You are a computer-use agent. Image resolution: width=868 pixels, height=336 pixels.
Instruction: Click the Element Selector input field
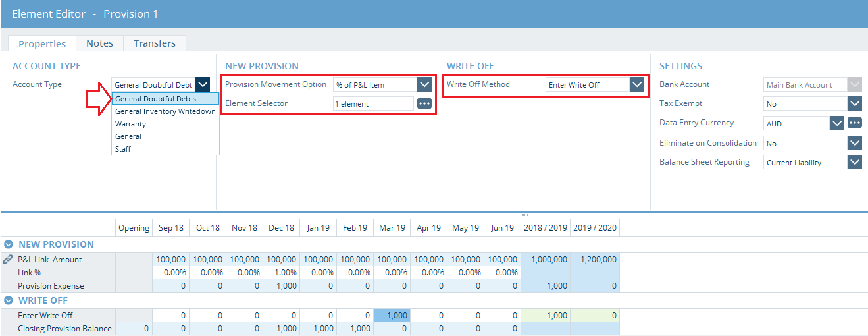tap(372, 104)
